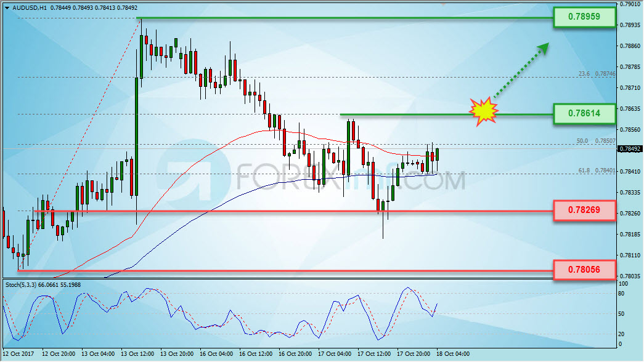Click the 0.78860 price axis value

pyautogui.click(x=630, y=46)
